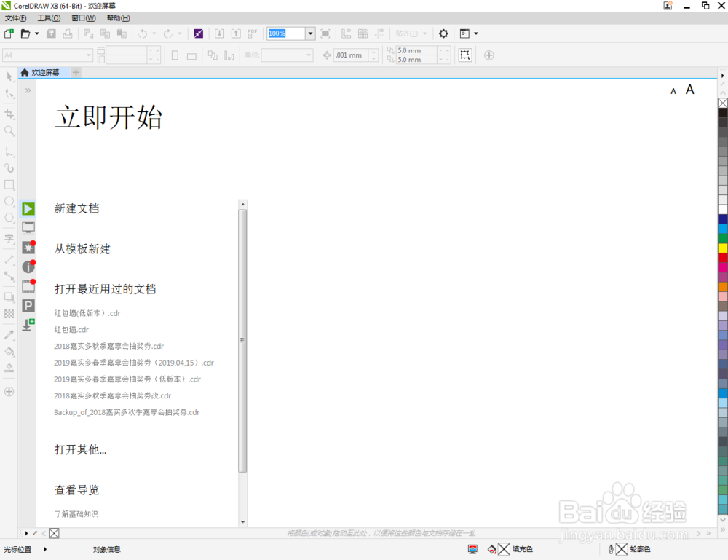The height and width of the screenshot is (560, 728).
Task: Select the Artistic media tool
Action: tap(9, 167)
